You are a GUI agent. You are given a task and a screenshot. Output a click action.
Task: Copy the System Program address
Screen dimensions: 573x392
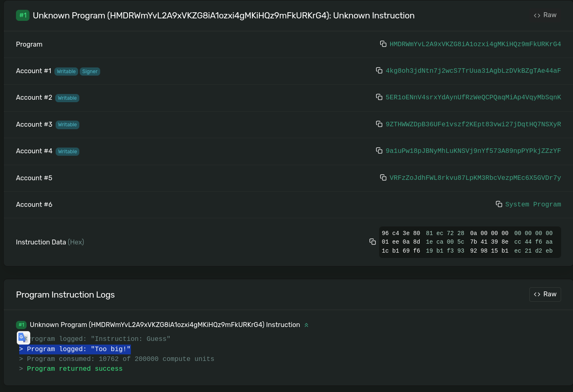pyautogui.click(x=499, y=204)
